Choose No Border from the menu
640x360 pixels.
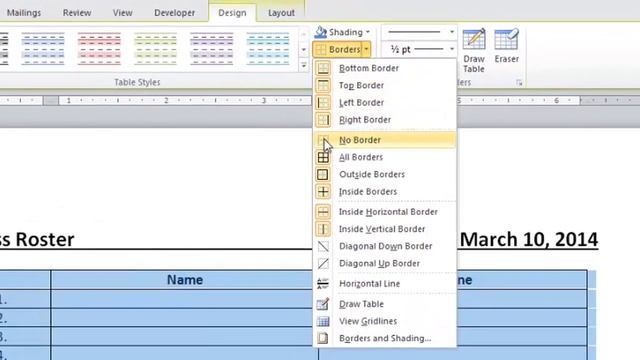point(385,140)
